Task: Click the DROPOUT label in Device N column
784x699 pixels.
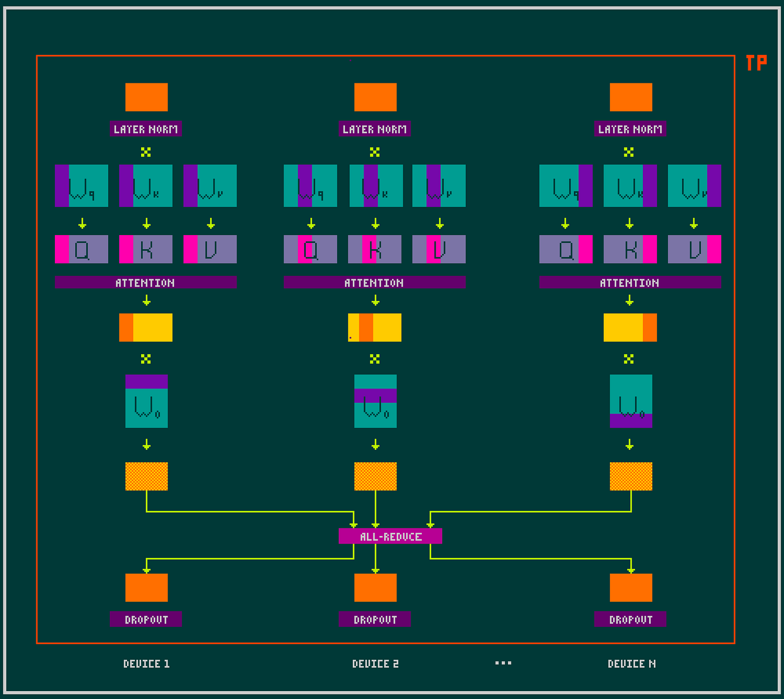Action: pos(630,619)
